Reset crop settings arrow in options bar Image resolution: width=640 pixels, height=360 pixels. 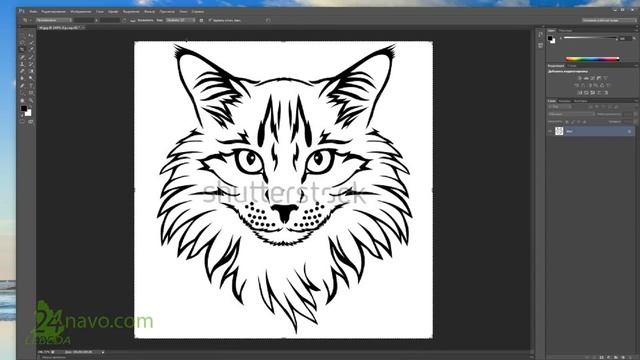coord(268,20)
